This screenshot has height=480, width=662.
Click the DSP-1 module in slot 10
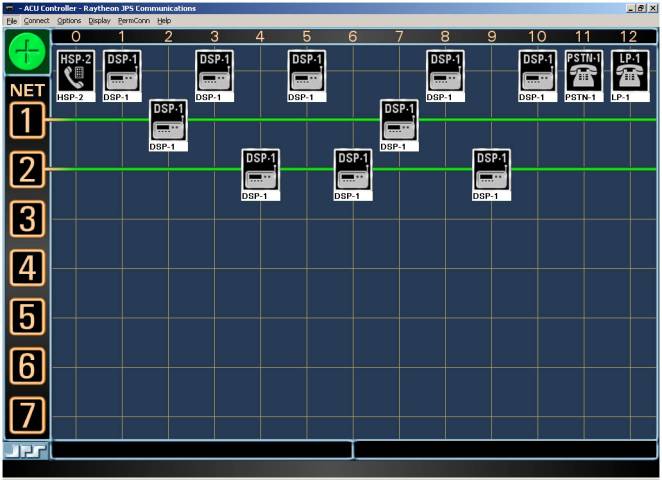[537, 70]
